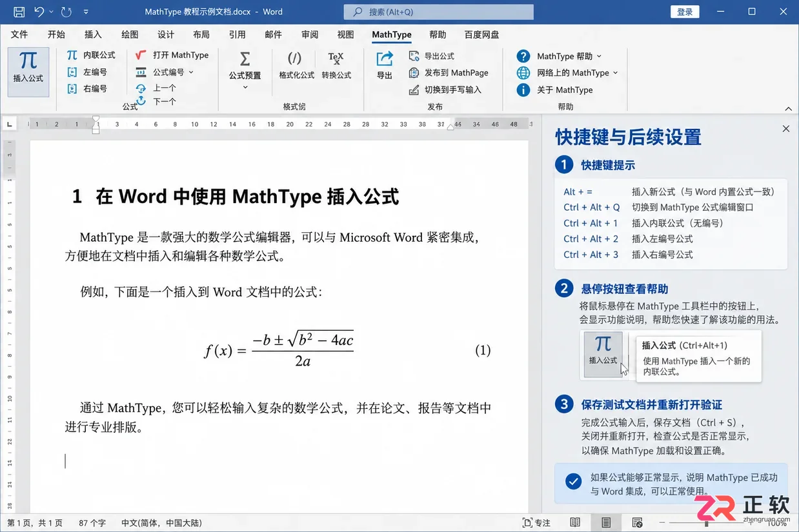Insert left-numbered equation via 左编号
799x532 pixels.
pyautogui.click(x=87, y=72)
